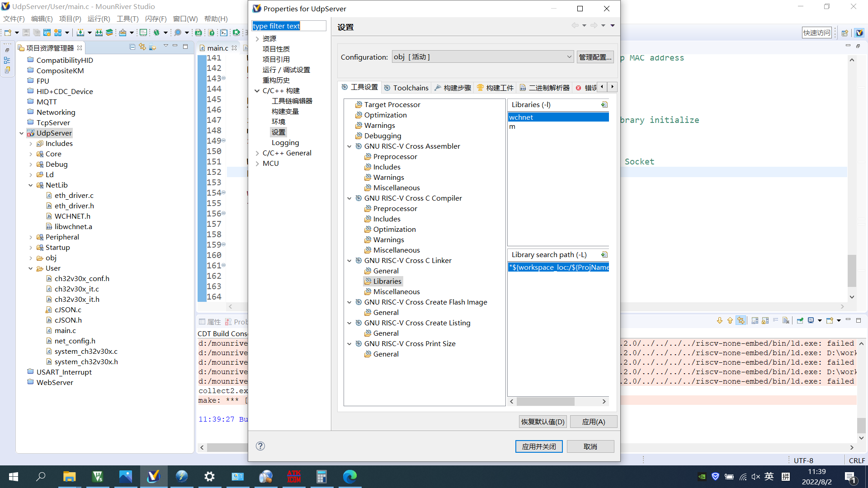Viewport: 868px width, 488px height.
Task: Click the 恢复默认值(D) button
Action: (543, 422)
